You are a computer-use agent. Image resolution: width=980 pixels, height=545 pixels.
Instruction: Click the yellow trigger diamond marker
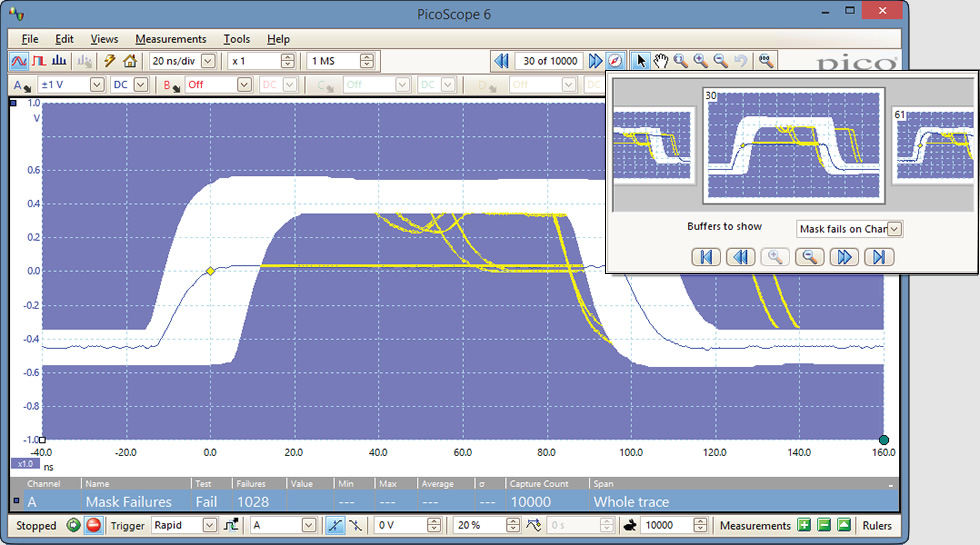coord(211,271)
